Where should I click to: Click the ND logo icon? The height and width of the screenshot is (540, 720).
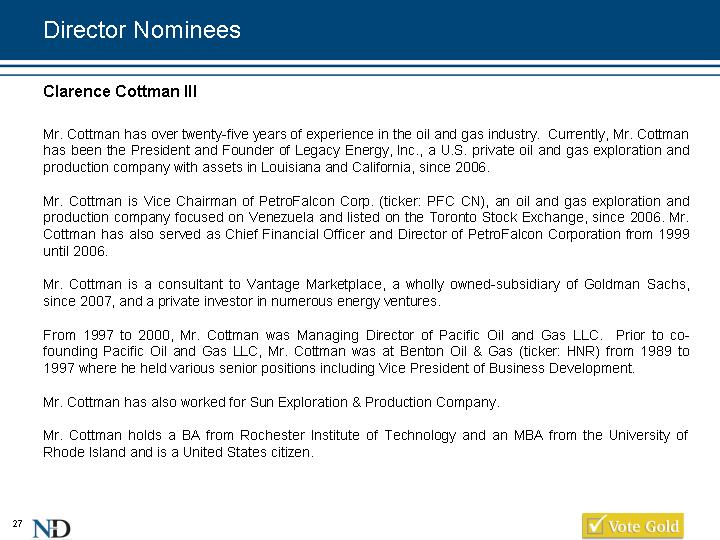[51, 528]
